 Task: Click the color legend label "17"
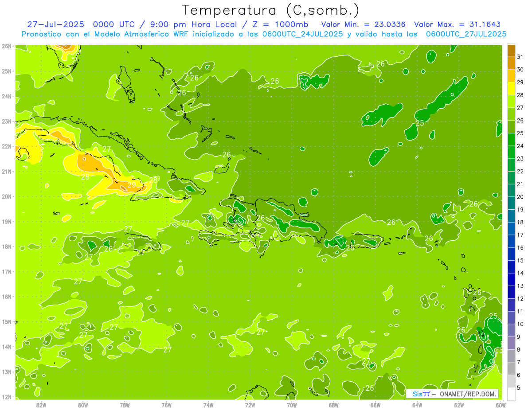click(x=520, y=235)
